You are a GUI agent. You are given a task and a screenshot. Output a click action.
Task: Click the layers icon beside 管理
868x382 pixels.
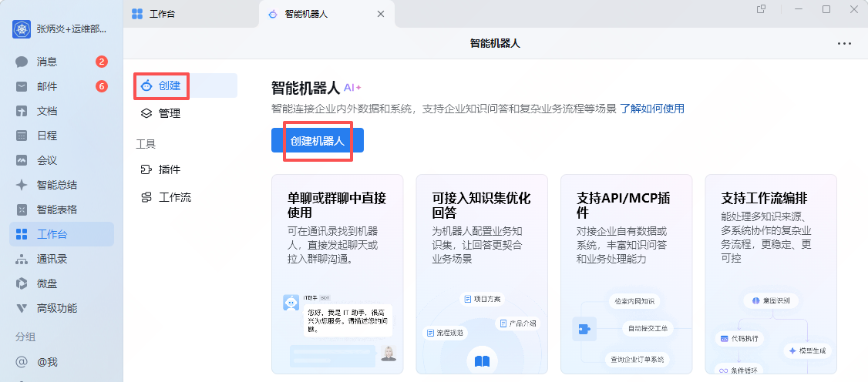pyautogui.click(x=146, y=113)
